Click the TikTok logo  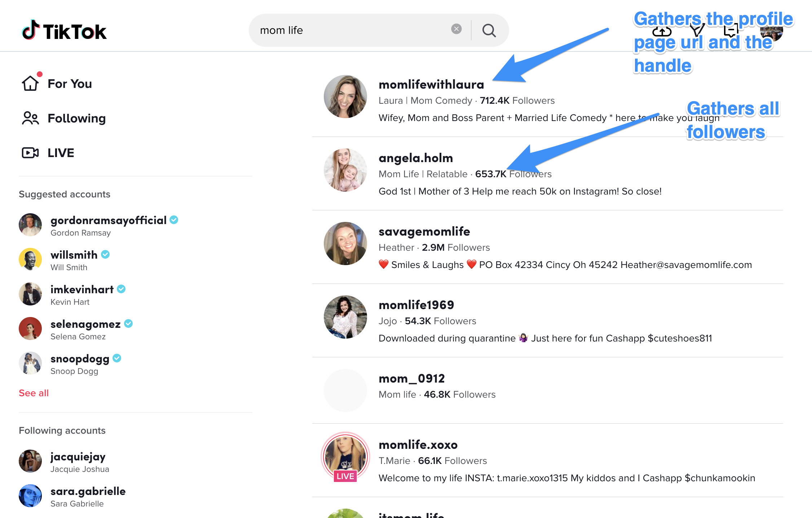(x=64, y=31)
